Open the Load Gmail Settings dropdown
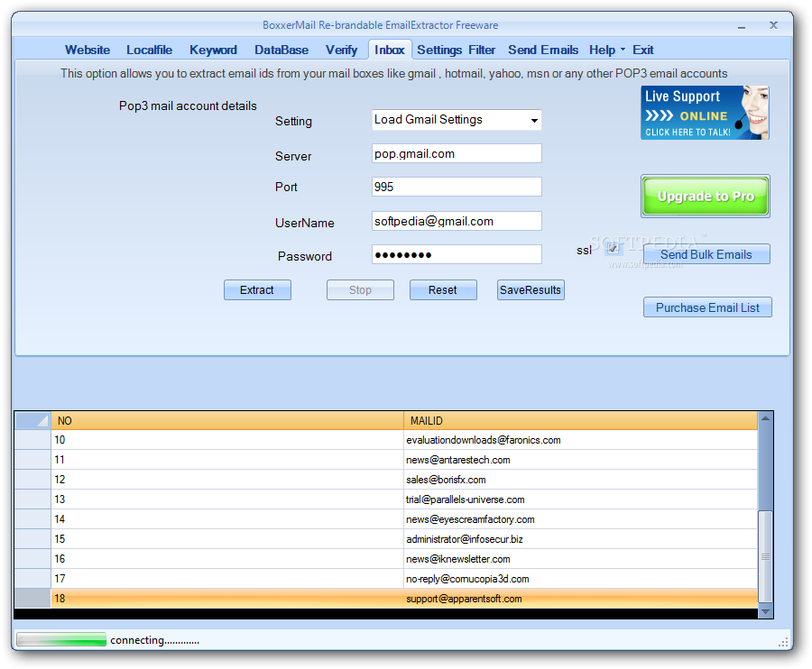 pyautogui.click(x=457, y=120)
